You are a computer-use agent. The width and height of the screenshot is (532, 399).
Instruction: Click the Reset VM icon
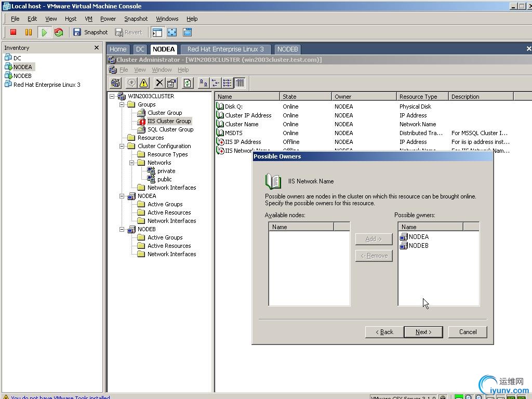[x=59, y=32]
